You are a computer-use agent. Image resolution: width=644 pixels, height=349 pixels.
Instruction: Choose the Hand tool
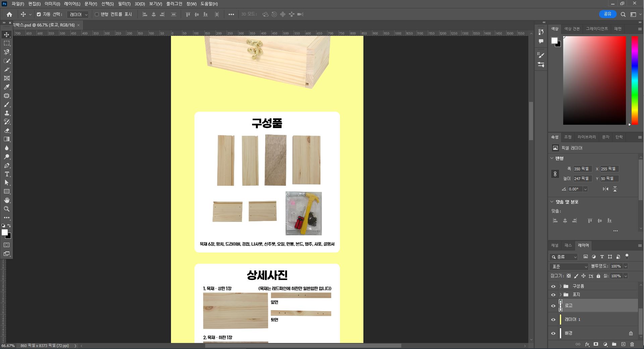[x=7, y=200]
